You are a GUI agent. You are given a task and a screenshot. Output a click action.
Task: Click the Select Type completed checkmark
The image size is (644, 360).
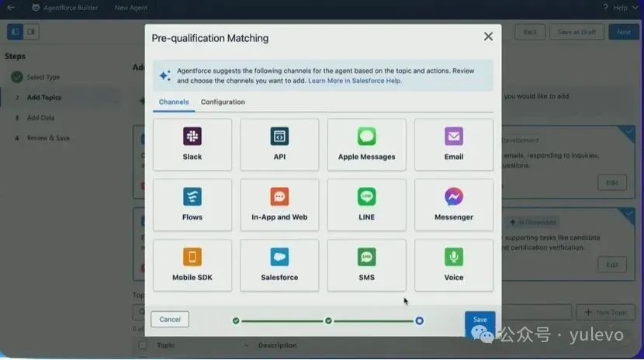pos(17,77)
